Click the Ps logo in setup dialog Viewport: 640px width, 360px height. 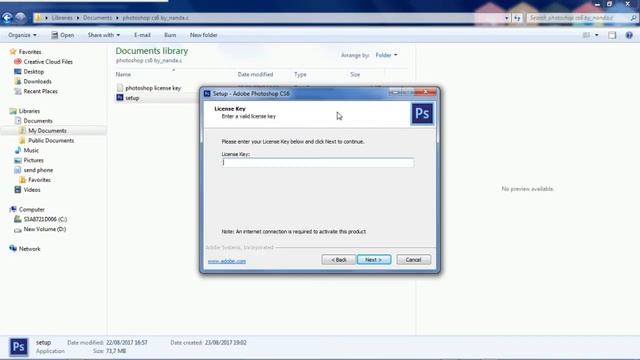click(x=422, y=113)
